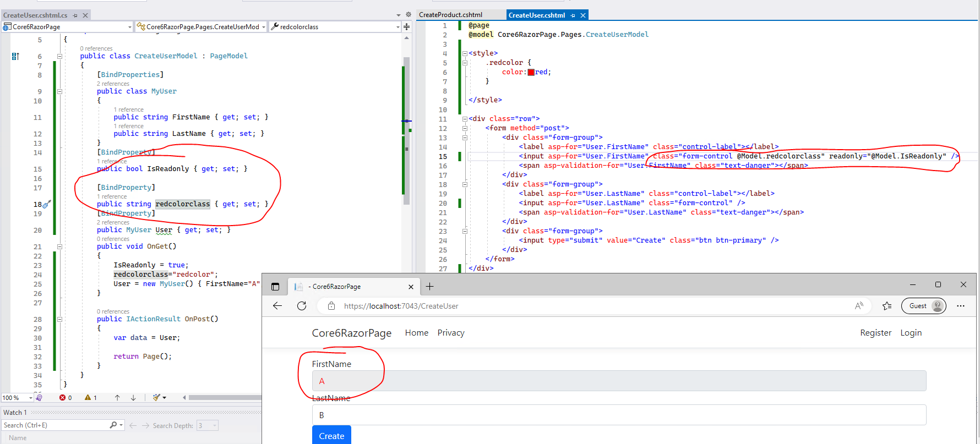Collapse the OnGet method outline
Image resolution: width=980 pixels, height=444 pixels.
tap(59, 246)
